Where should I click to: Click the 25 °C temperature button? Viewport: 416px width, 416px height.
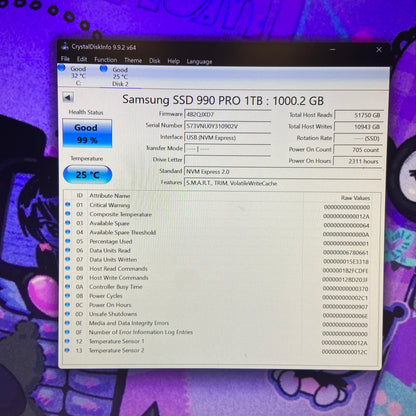pos(87,174)
